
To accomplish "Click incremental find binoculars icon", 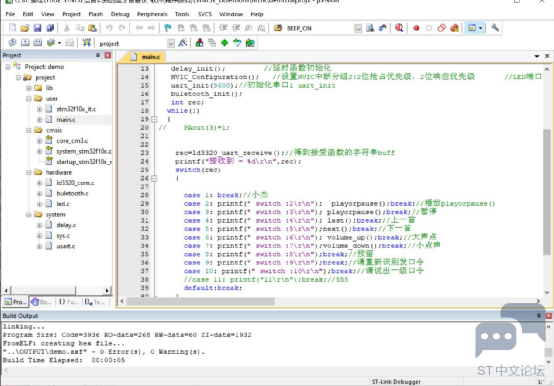I will [x=382, y=28].
